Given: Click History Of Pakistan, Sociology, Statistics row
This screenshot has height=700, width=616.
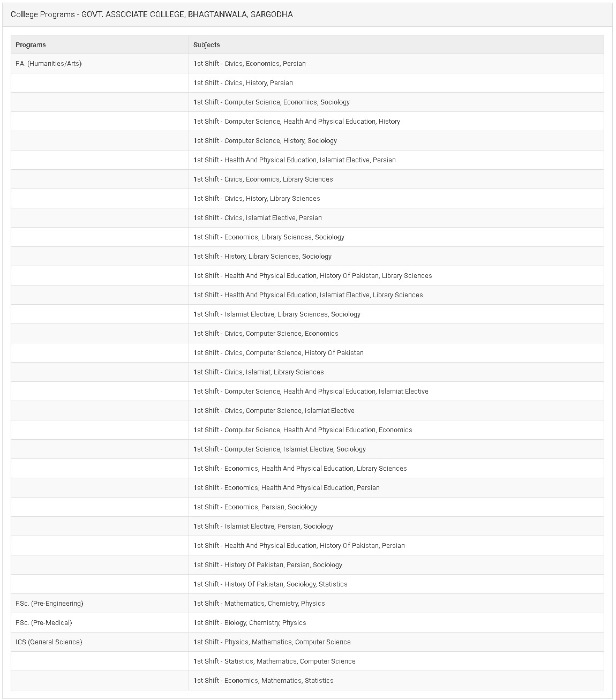Looking at the screenshot, I should 271,584.
